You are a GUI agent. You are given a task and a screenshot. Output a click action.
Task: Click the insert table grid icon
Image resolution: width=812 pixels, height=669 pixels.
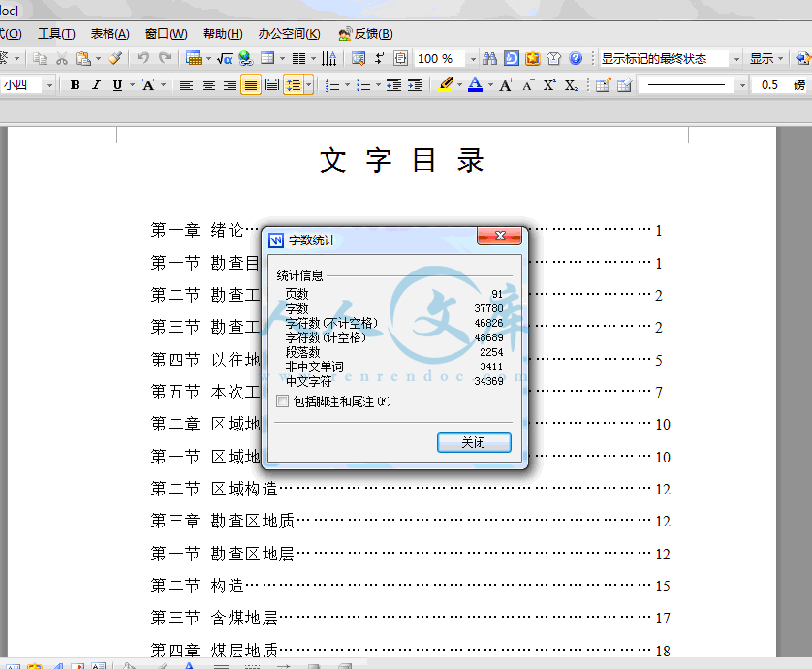pyautogui.click(x=267, y=58)
